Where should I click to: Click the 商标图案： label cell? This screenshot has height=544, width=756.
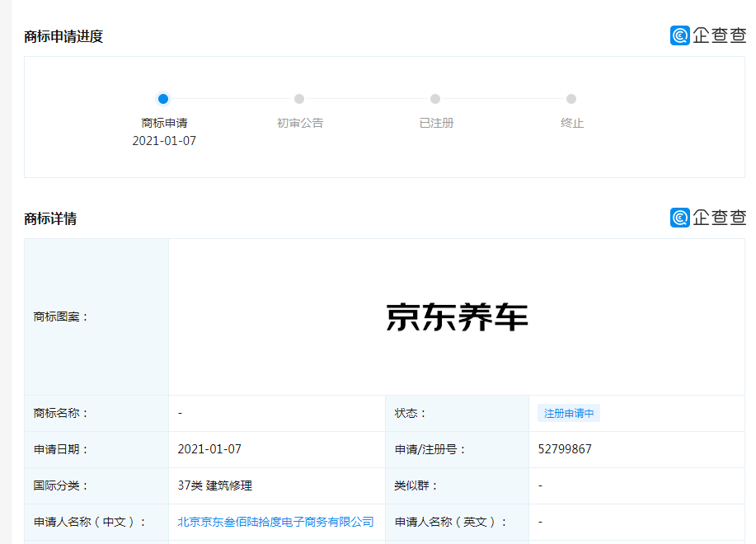point(96,317)
